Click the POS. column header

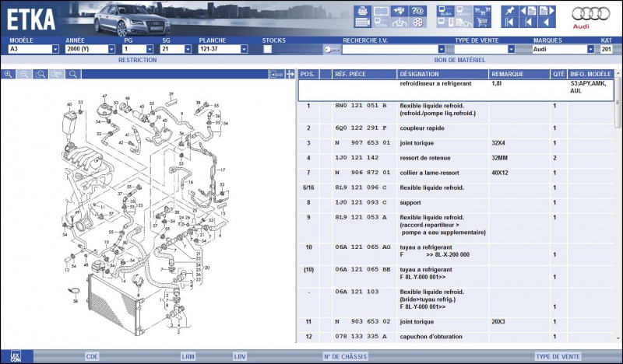tap(308, 74)
